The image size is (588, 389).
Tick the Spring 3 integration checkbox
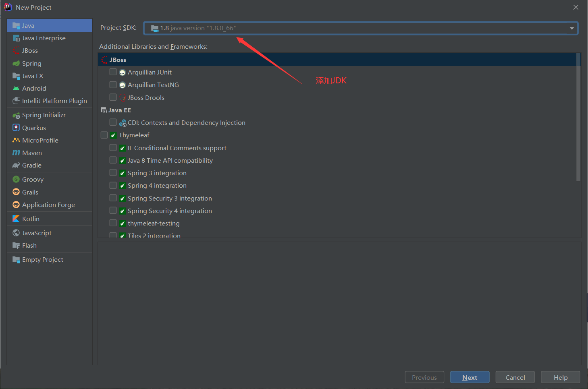pos(113,172)
